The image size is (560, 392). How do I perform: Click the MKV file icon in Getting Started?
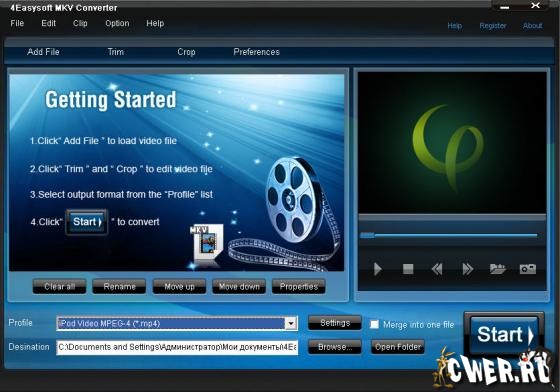point(207,243)
